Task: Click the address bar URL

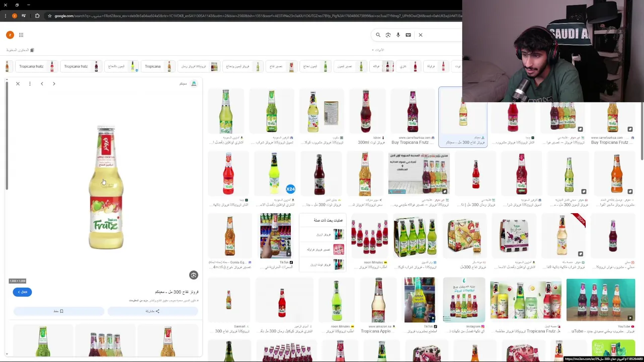Action: pos(257,16)
